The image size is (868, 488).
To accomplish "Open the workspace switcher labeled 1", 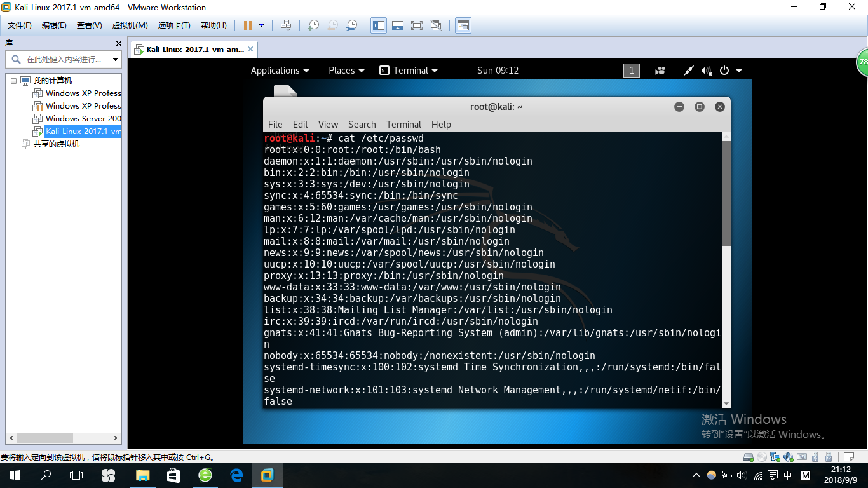I will 632,71.
